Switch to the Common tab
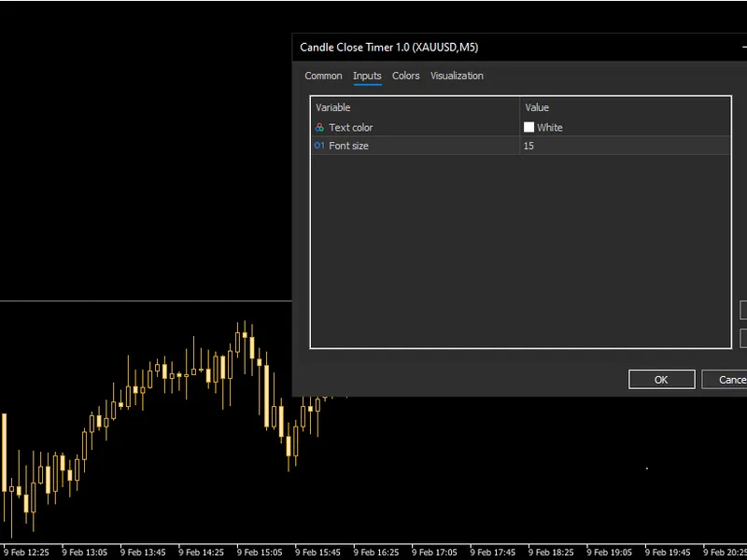 (x=323, y=76)
